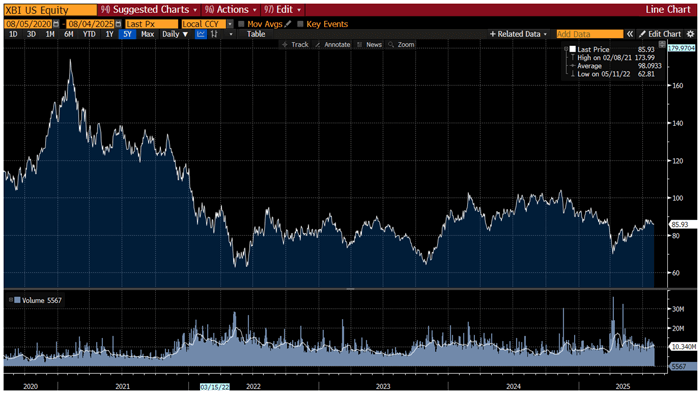This screenshot has width=700, height=393.
Task: Select the YTD time range
Action: point(89,34)
